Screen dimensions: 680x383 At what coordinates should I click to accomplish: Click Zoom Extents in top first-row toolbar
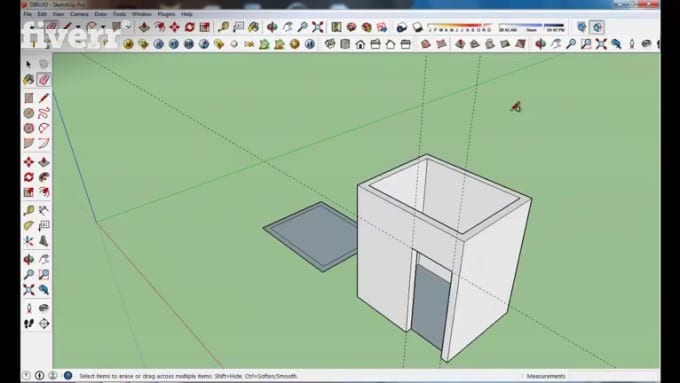[318, 27]
